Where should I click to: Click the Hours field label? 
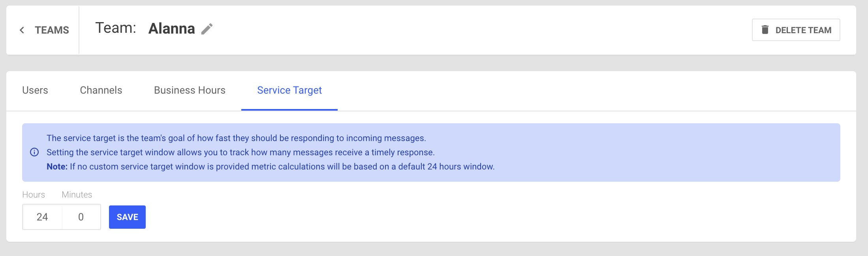(x=34, y=194)
